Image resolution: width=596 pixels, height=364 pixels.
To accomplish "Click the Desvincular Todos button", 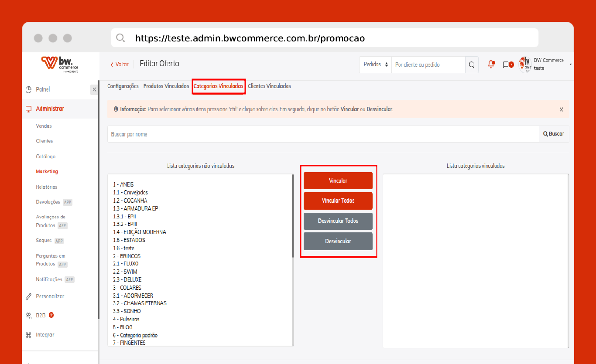I will tap(338, 221).
